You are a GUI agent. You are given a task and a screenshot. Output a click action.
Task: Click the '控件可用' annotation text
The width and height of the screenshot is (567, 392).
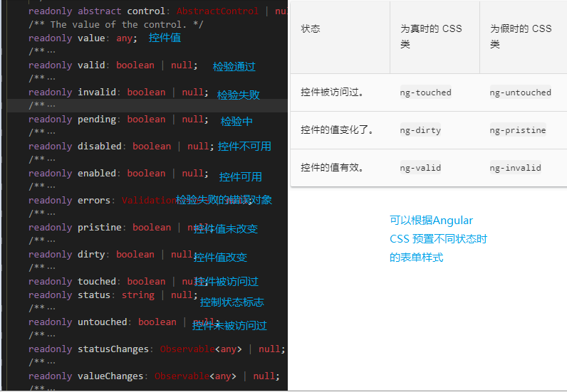click(x=241, y=177)
